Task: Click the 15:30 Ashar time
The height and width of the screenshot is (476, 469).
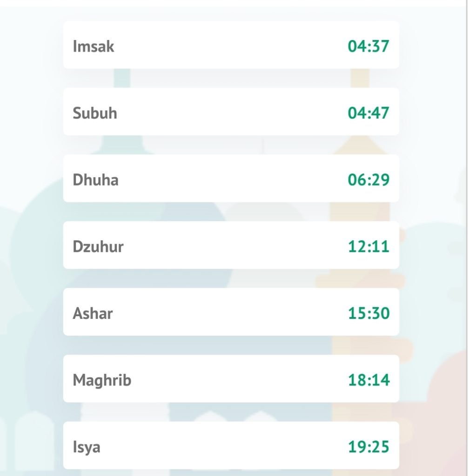Action: 368,313
